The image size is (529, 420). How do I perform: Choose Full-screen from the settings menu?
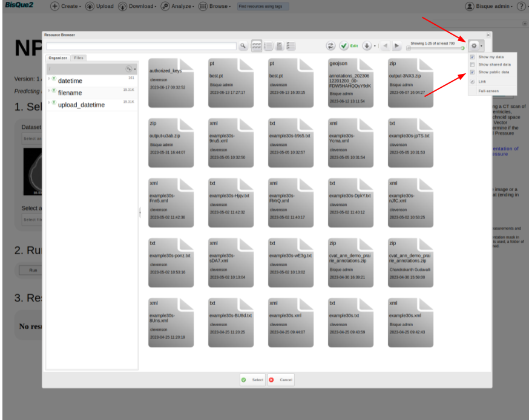(x=488, y=91)
